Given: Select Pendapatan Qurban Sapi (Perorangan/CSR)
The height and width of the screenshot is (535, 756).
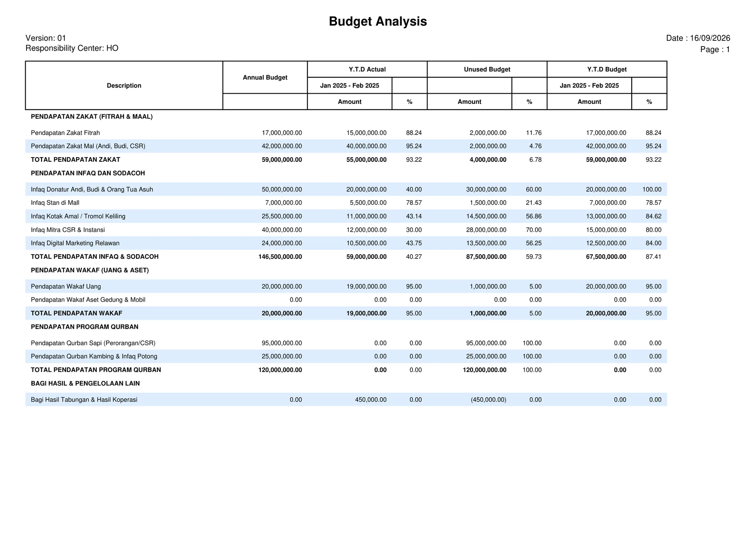Looking at the screenshot, I should click(93, 343).
